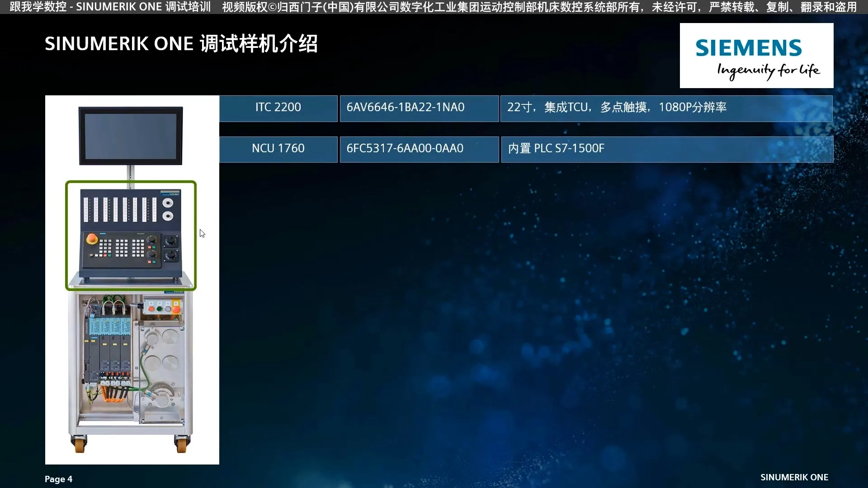Click the orange mushroom button on the cabinet box
The image size is (868, 488).
[176, 310]
